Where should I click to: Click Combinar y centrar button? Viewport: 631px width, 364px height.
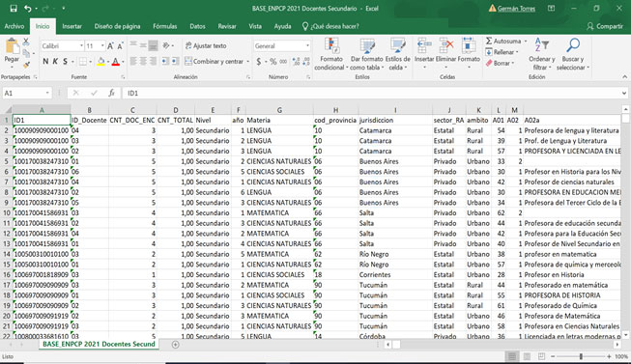tap(215, 61)
